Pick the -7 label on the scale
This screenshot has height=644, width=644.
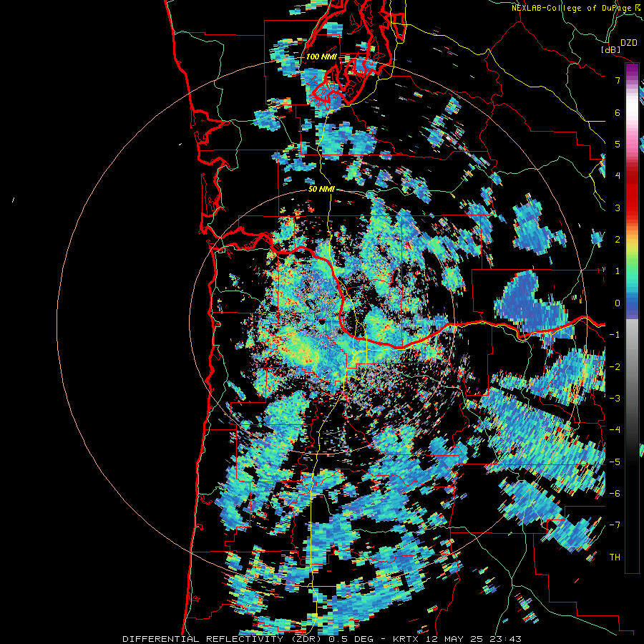point(615,525)
